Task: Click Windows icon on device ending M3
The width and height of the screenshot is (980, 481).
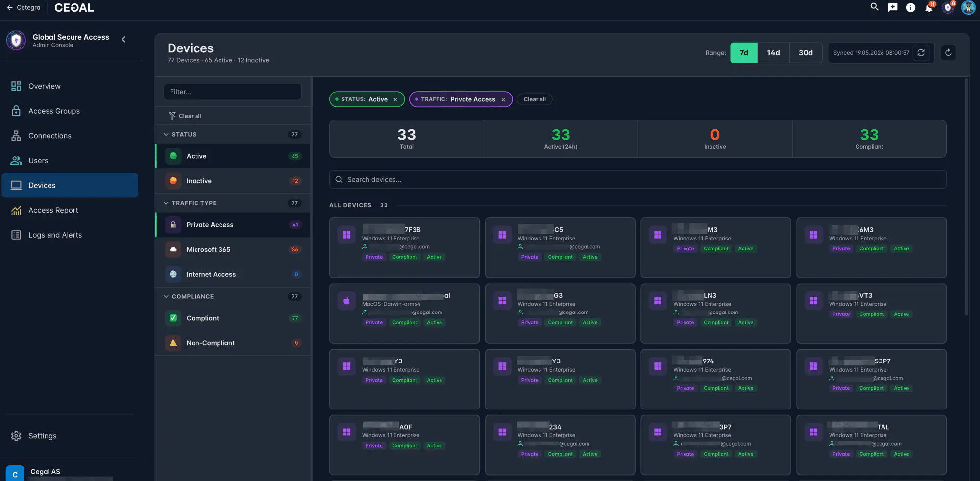Action: coord(658,235)
